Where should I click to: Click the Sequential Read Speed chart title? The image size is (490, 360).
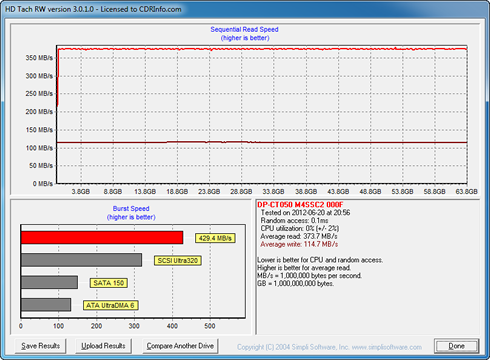click(245, 29)
